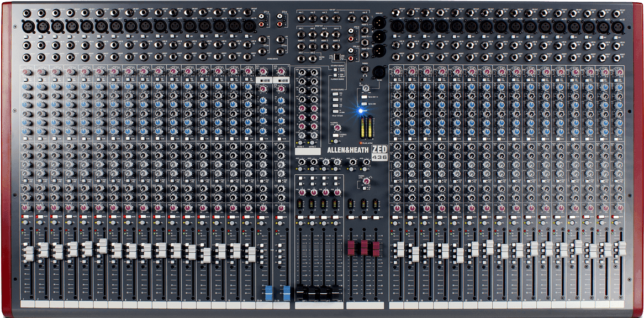
Task: Select the Main Out L XLR connector
Action: (x=378, y=23)
